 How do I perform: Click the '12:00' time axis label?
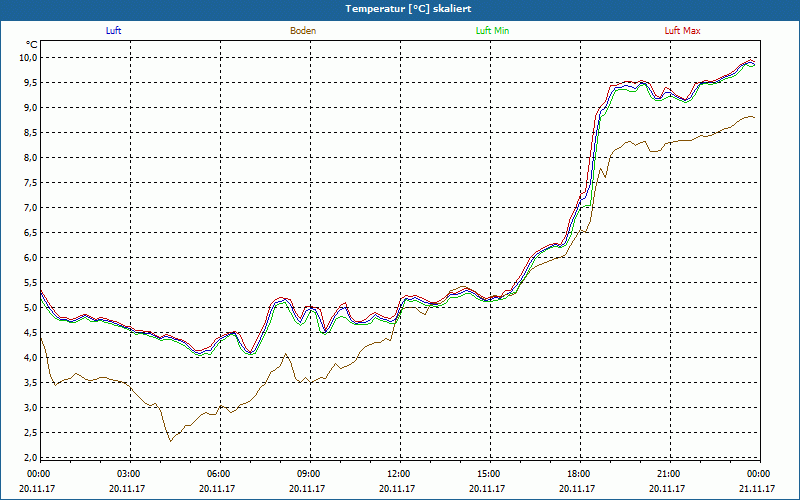pyautogui.click(x=398, y=474)
